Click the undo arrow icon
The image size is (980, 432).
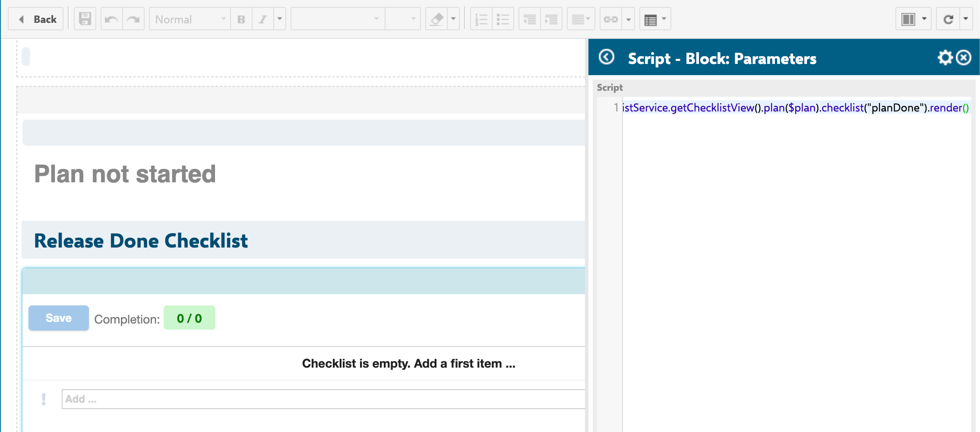tap(112, 19)
